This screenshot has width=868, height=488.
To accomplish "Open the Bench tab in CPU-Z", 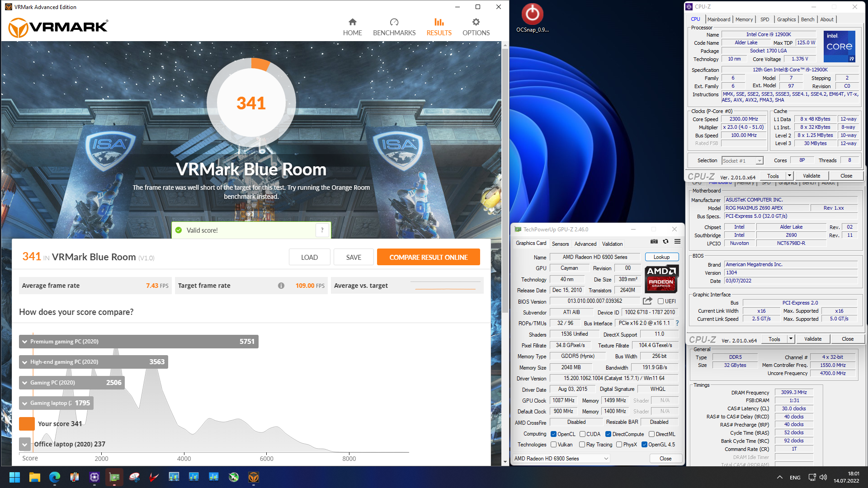I will [x=807, y=19].
